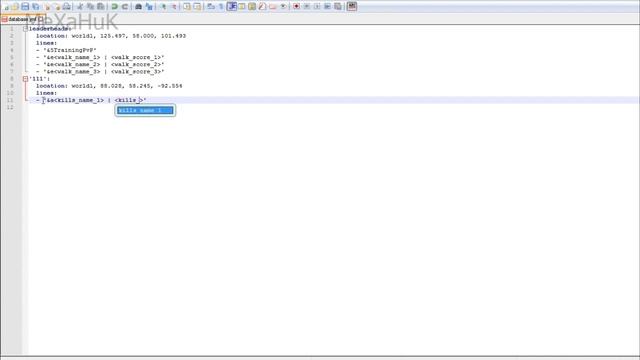
Task: Run the macro multiple times icon
Action: (327, 7)
